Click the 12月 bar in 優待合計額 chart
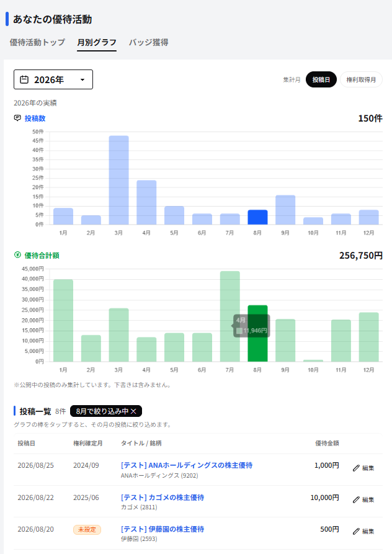 (x=368, y=337)
